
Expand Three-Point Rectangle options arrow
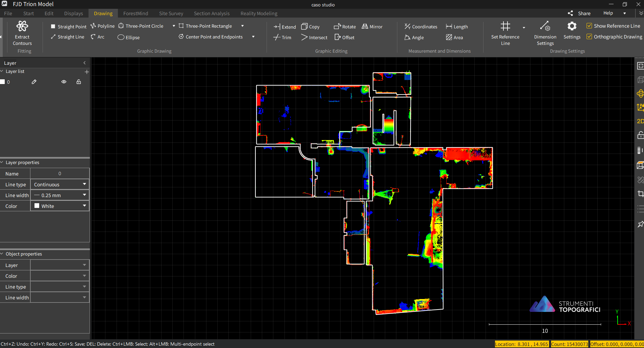point(242,26)
